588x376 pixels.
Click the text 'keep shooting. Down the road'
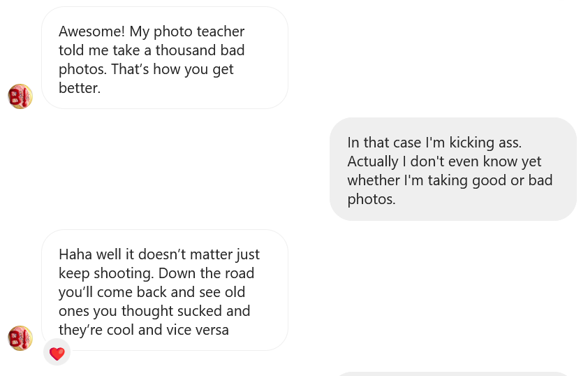156,273
